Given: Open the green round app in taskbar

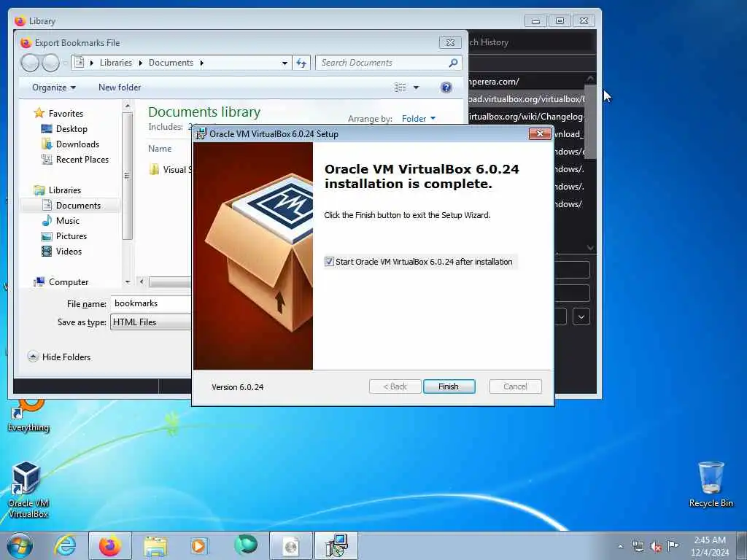Looking at the screenshot, I should point(245,545).
